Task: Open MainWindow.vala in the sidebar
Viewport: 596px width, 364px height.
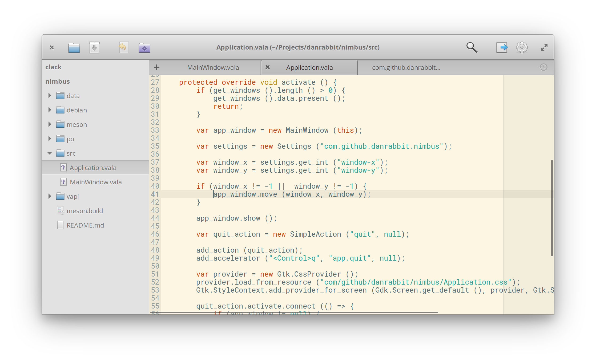Action: point(95,182)
